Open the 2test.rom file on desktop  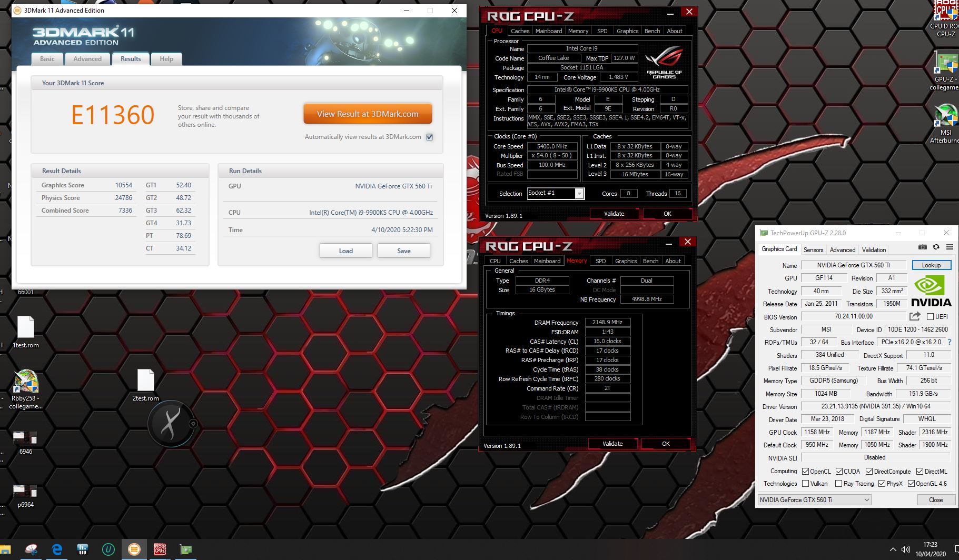click(146, 385)
